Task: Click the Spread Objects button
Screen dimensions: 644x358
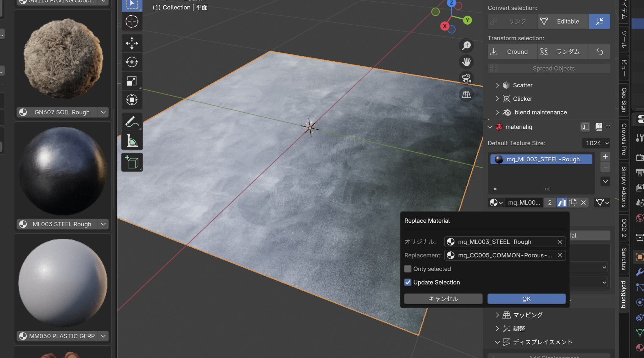Action: [553, 68]
